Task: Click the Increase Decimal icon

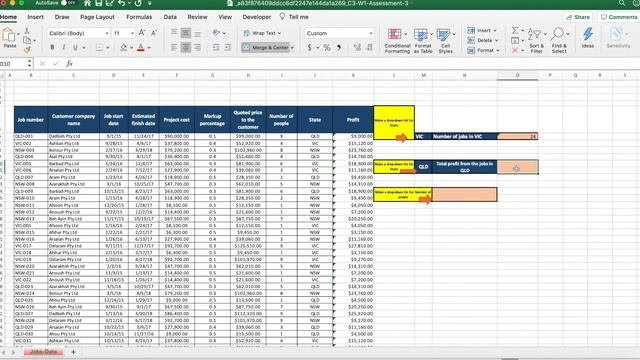Action: 358,48
